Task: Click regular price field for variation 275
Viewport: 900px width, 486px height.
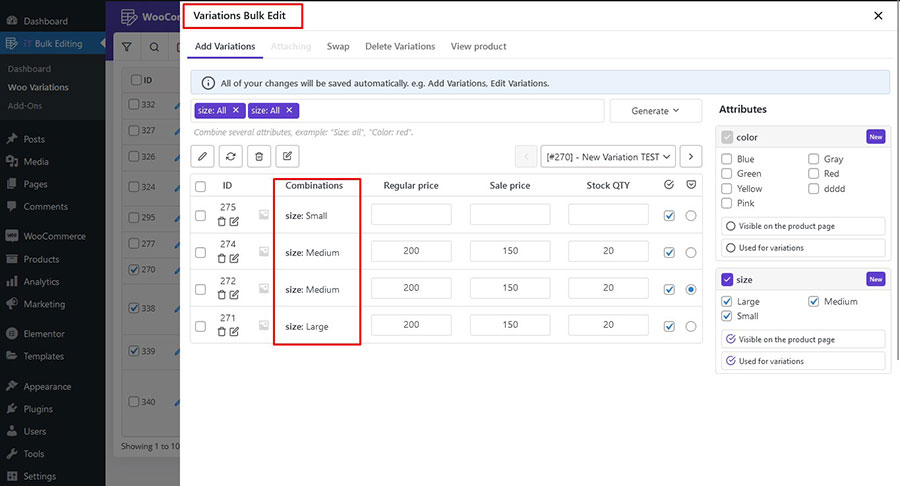Action: click(x=411, y=214)
